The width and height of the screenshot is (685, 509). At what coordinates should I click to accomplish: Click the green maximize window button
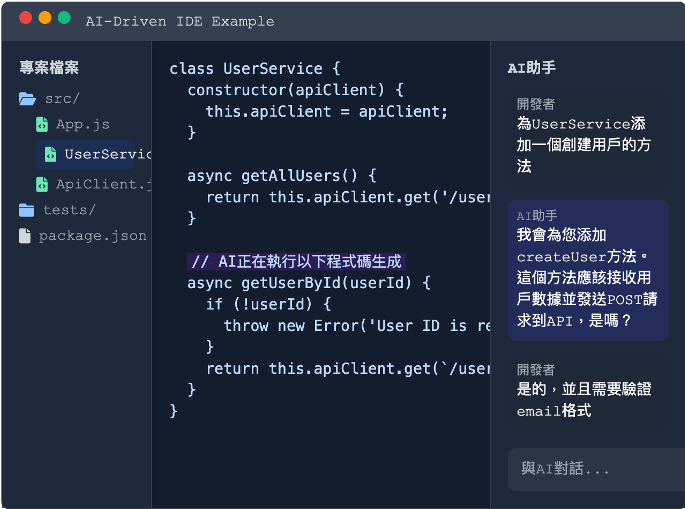(64, 17)
